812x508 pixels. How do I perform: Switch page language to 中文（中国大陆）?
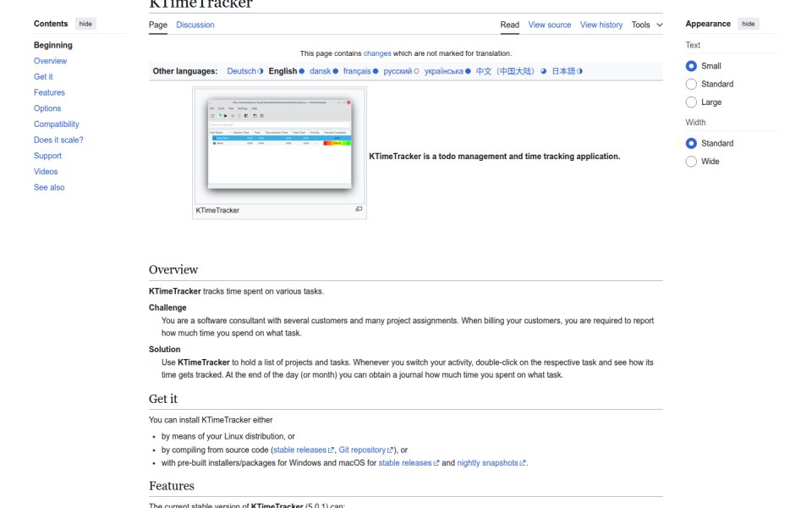point(505,71)
